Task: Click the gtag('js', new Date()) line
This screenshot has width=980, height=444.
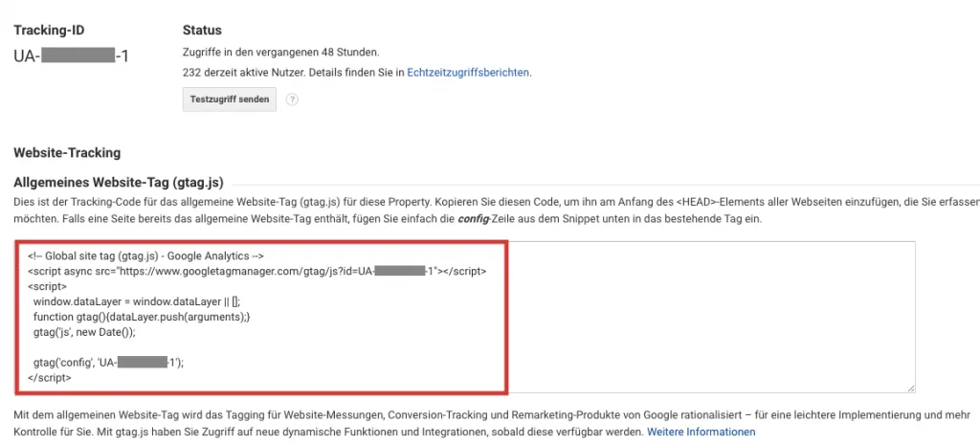Action: click(84, 332)
